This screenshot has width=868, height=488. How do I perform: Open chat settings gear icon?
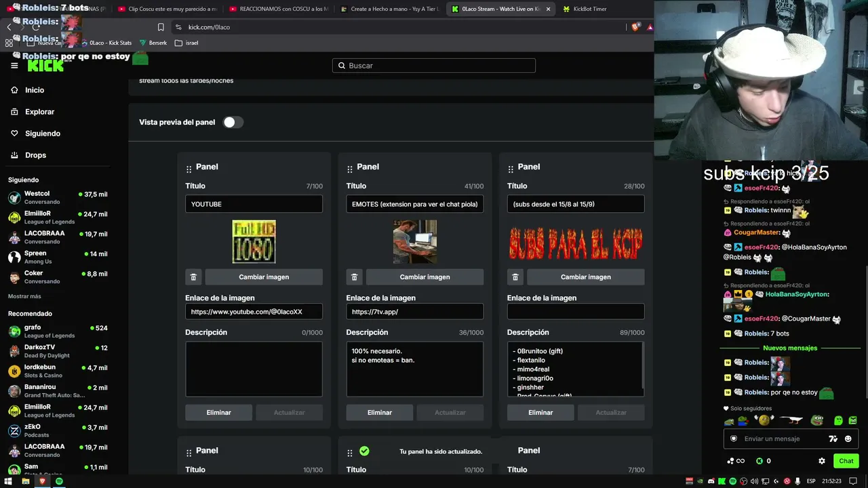click(x=822, y=461)
